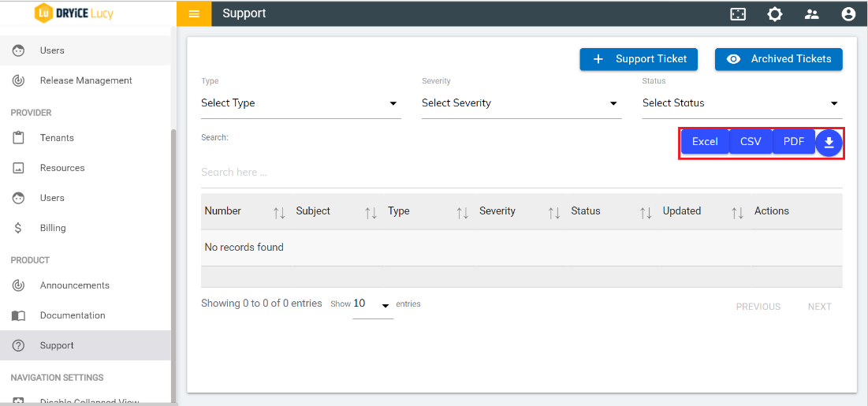The image size is (868, 406).
Task: Open Billing from the sidebar
Action: point(53,228)
